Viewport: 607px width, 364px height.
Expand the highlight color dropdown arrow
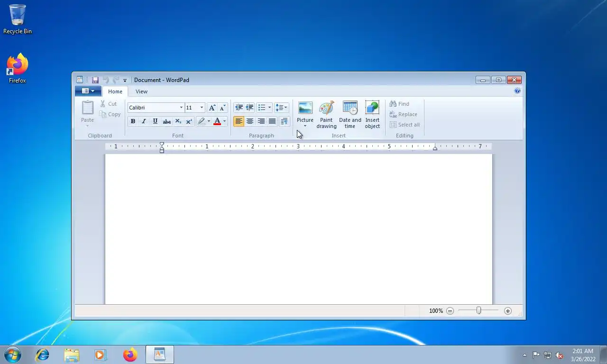coord(209,121)
